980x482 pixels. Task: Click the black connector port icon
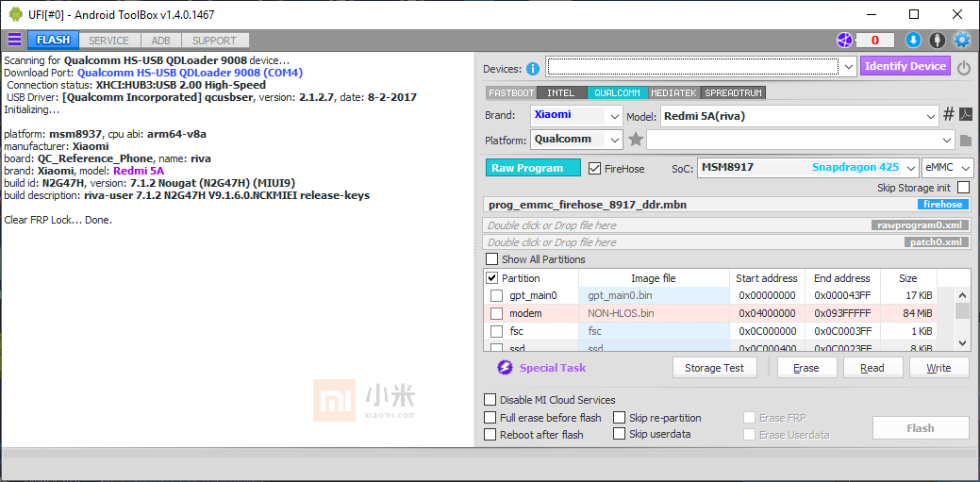[x=937, y=40]
